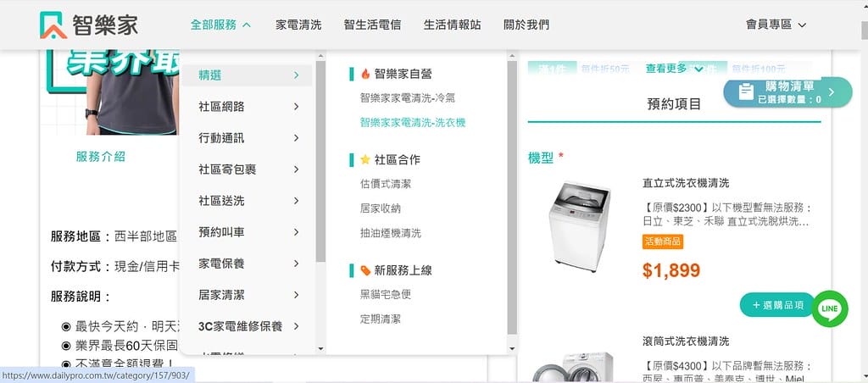Viewport: 868px width, 383px height.
Task: Expand 查看更多 promotions
Action: [674, 68]
